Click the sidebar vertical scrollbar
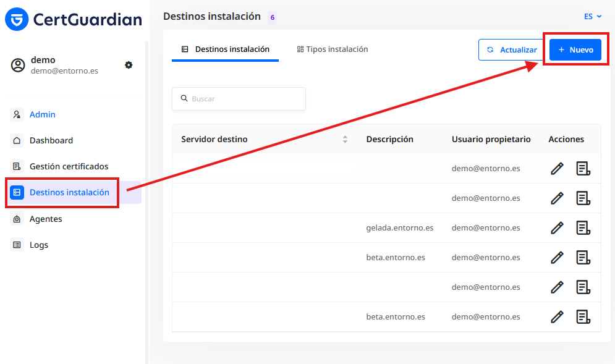 pos(146,203)
